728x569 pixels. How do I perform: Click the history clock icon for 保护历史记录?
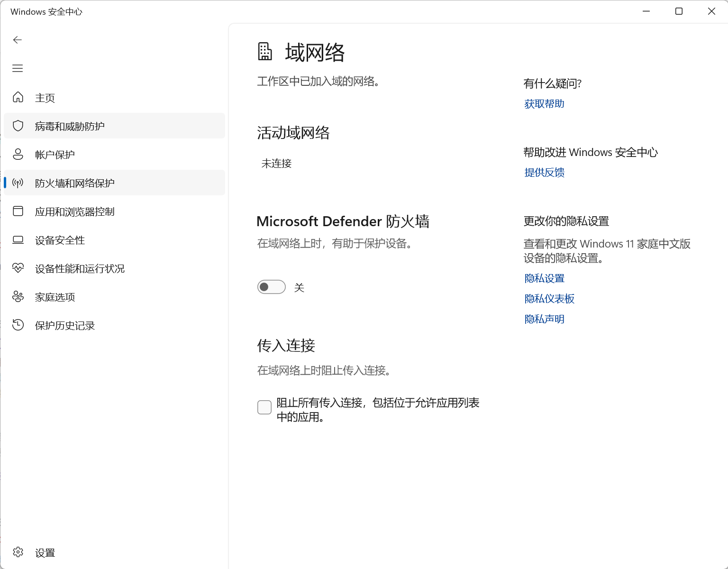coord(18,325)
